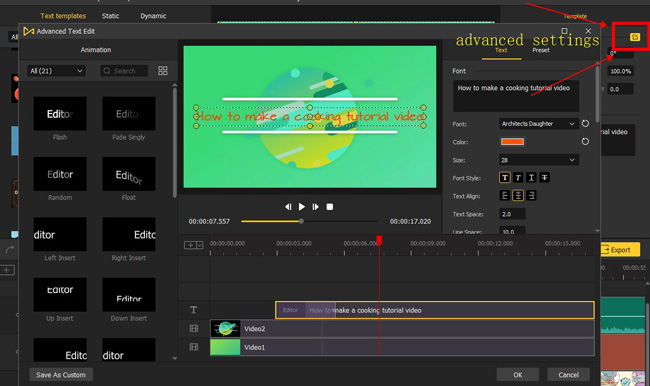Open advanced settings icon in red box
Viewport: 650px width, 386px height.
tap(635, 37)
